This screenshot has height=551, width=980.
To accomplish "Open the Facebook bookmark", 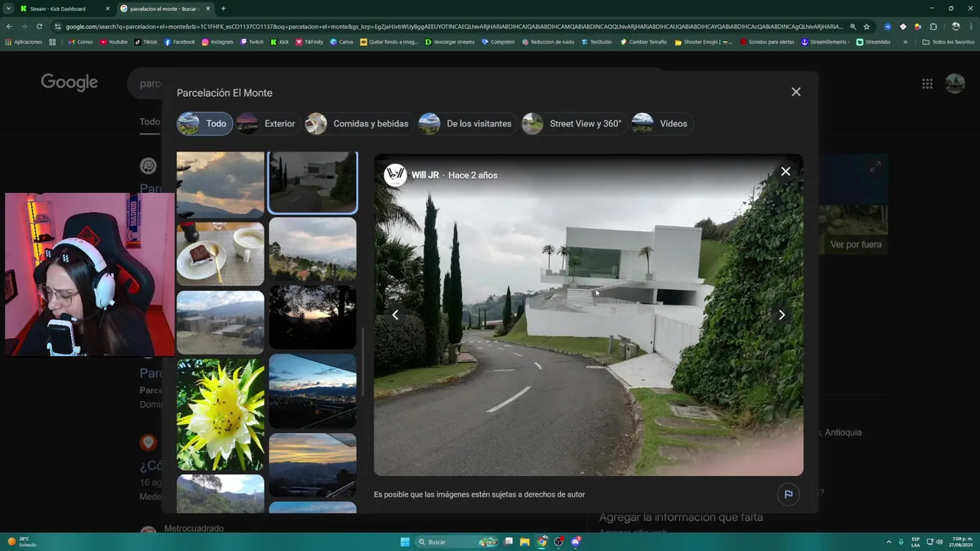I will click(x=180, y=42).
